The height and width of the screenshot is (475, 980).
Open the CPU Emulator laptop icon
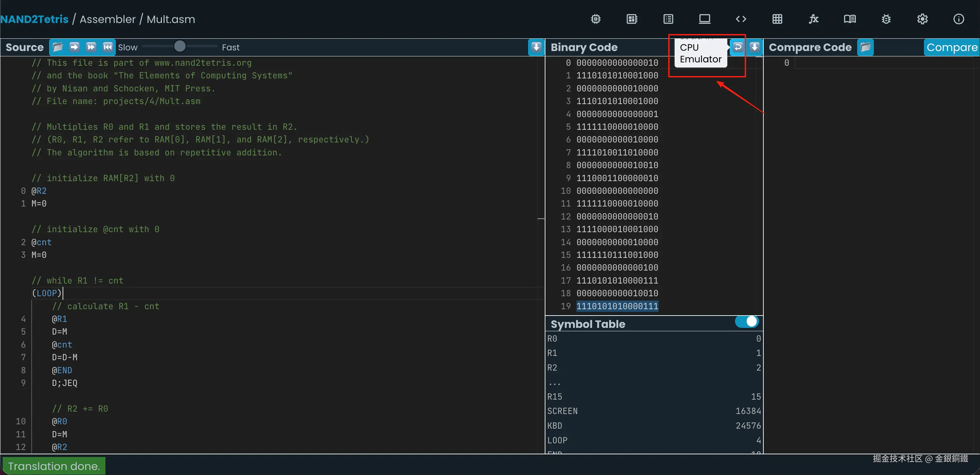(705, 19)
